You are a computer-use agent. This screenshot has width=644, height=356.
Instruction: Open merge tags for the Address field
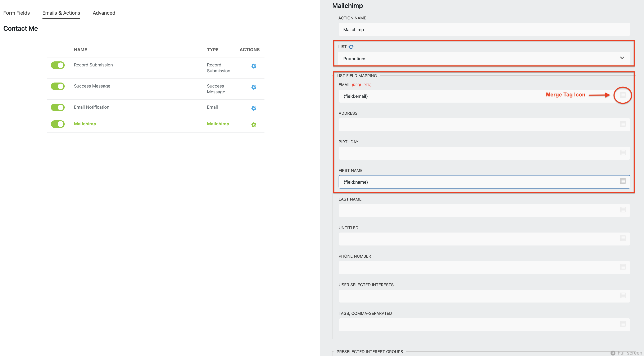(x=622, y=124)
